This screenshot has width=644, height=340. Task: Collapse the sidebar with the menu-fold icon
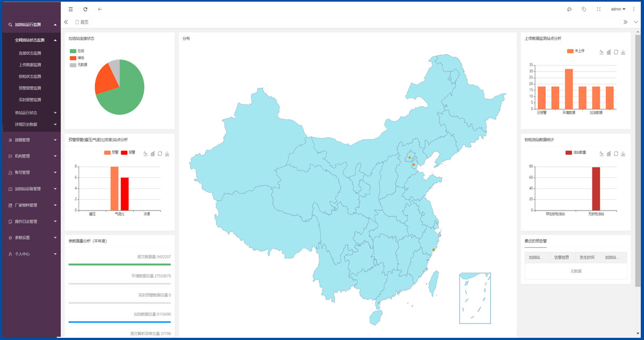(71, 9)
